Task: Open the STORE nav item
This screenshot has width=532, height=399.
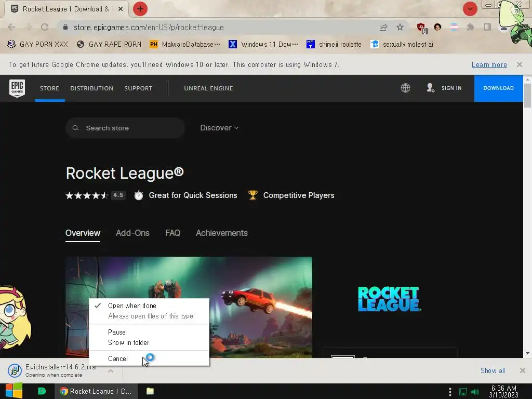Action: pos(49,88)
